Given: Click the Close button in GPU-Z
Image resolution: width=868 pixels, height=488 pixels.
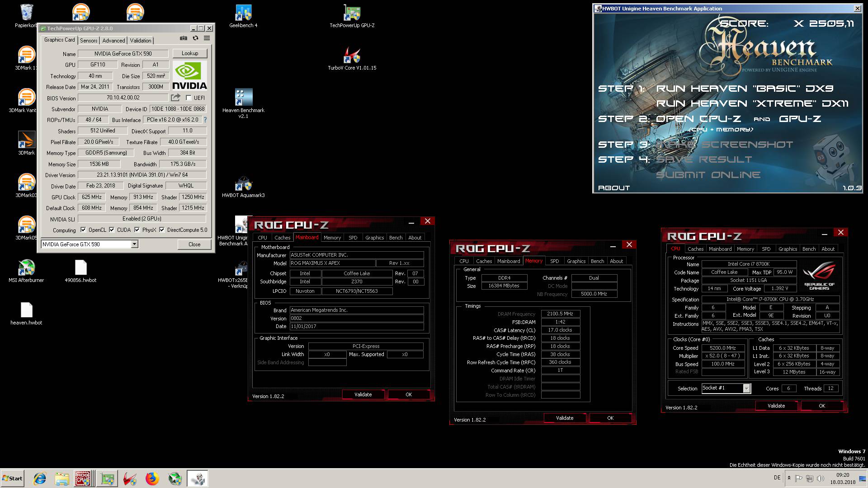Looking at the screenshot, I should tap(194, 244).
